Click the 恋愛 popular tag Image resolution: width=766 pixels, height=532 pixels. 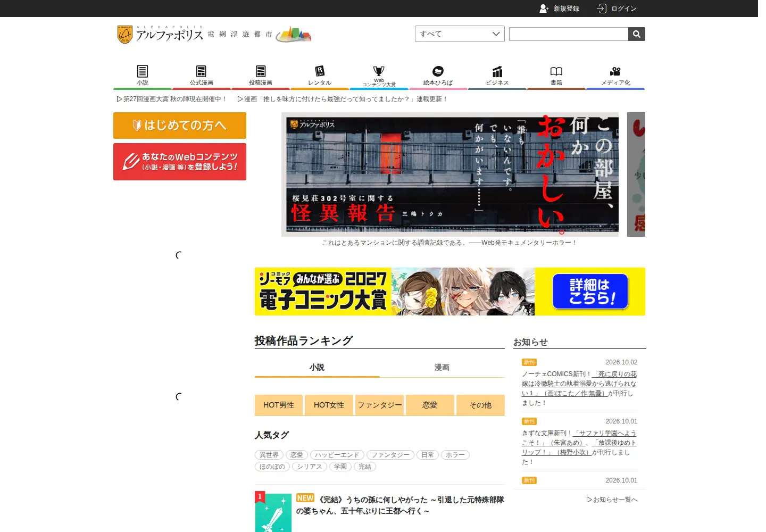coord(297,455)
